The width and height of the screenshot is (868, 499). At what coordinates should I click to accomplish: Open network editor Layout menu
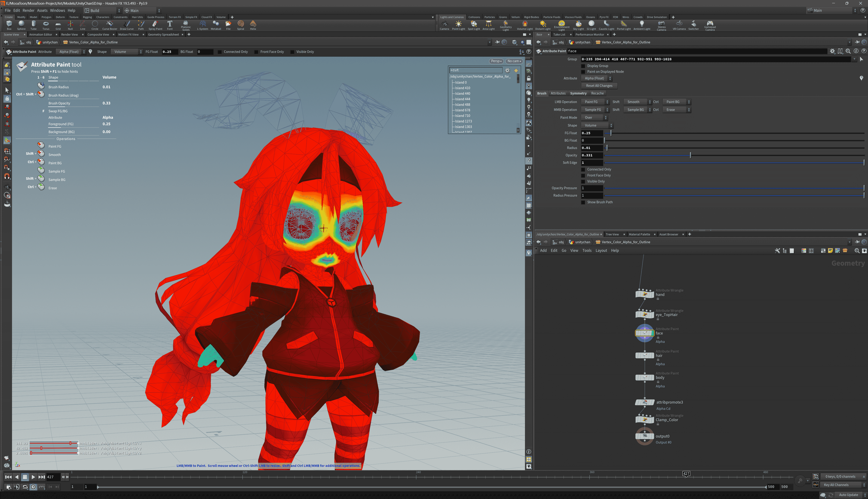click(x=601, y=250)
